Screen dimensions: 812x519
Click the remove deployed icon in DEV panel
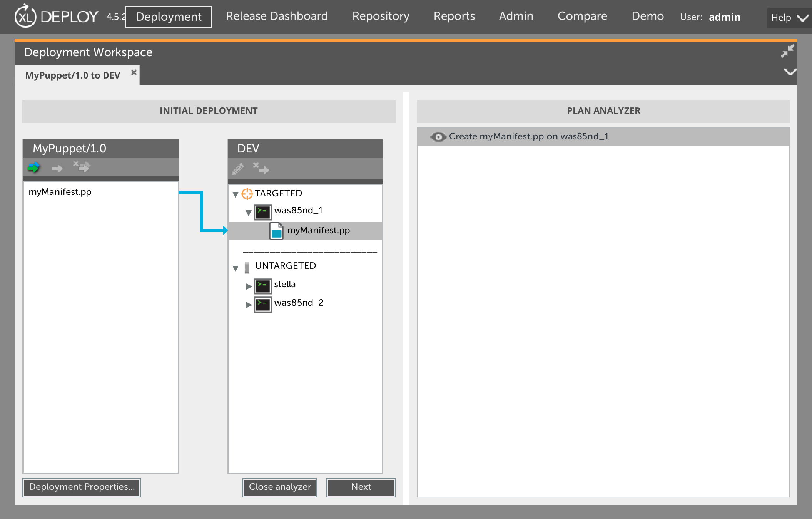pos(261,168)
